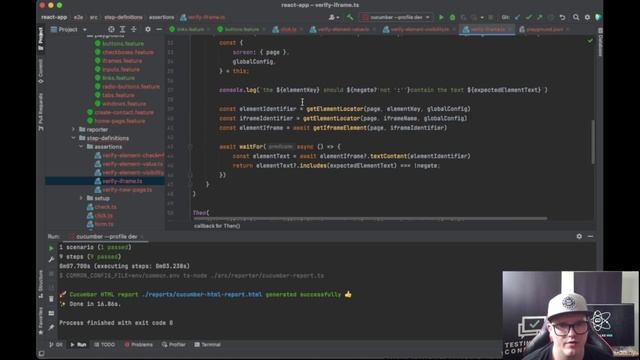
Task: Expand the setup folder
Action: point(81,198)
